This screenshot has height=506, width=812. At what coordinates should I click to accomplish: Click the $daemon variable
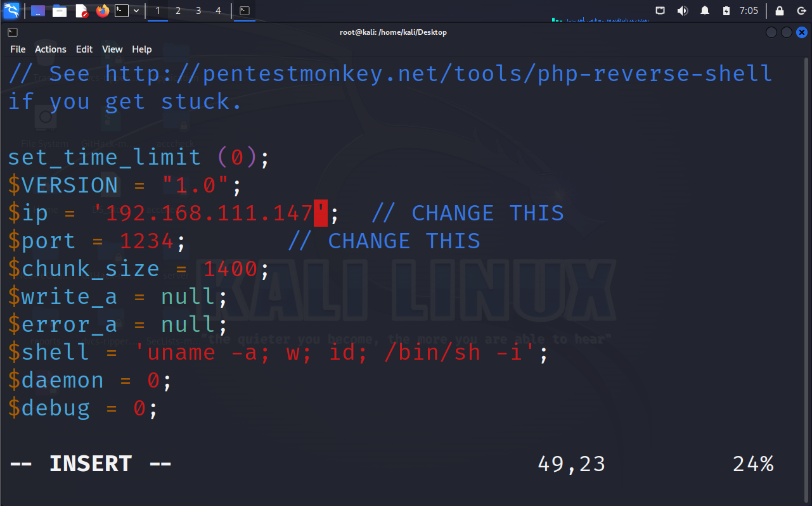click(x=56, y=380)
